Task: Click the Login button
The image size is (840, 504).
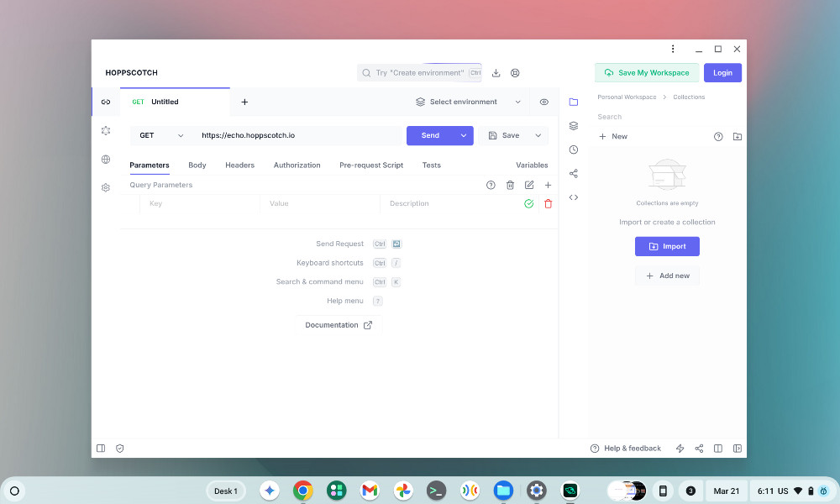Action: 722,73
